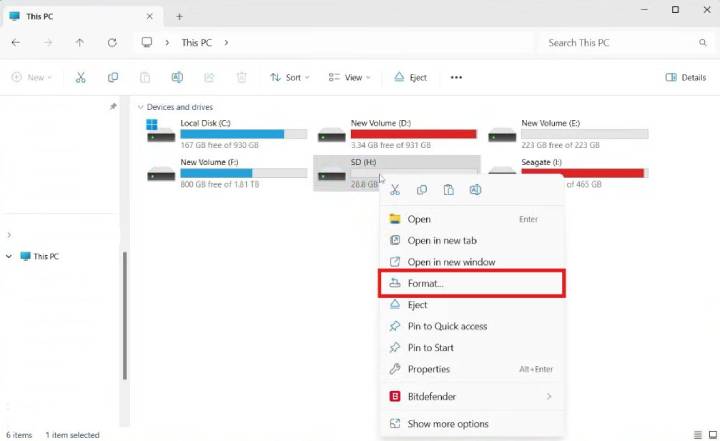Click the Copy icon in the context menu
The height and width of the screenshot is (441, 720).
tap(422, 190)
